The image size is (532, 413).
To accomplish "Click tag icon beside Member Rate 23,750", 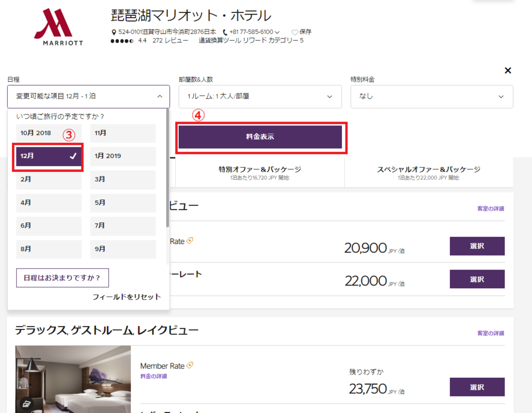I will [x=190, y=365].
